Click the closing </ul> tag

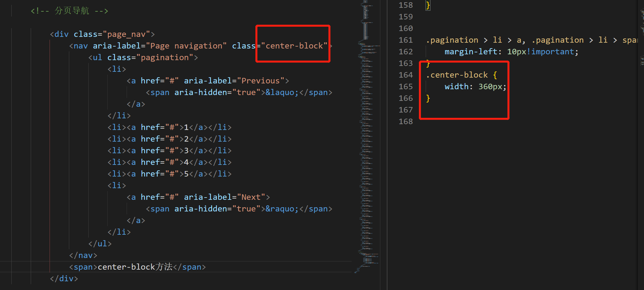click(x=100, y=243)
